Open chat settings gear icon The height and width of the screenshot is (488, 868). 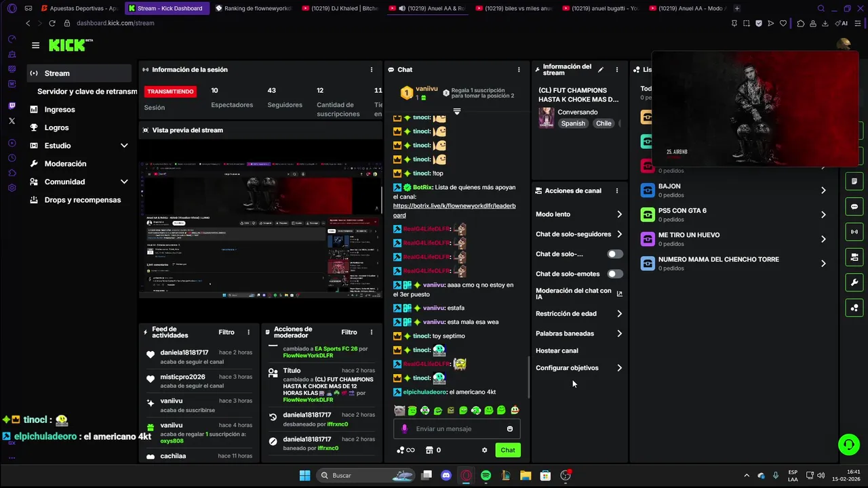click(x=484, y=450)
